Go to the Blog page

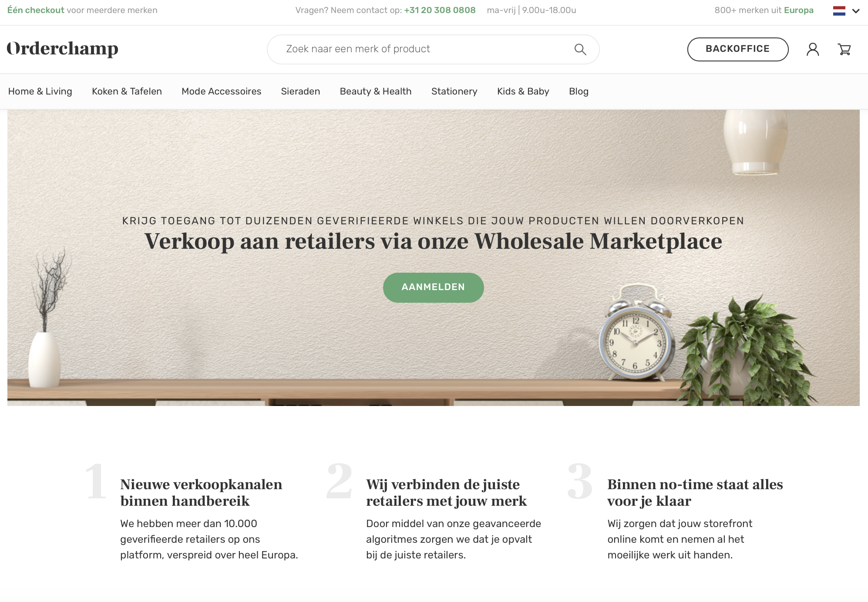click(579, 91)
